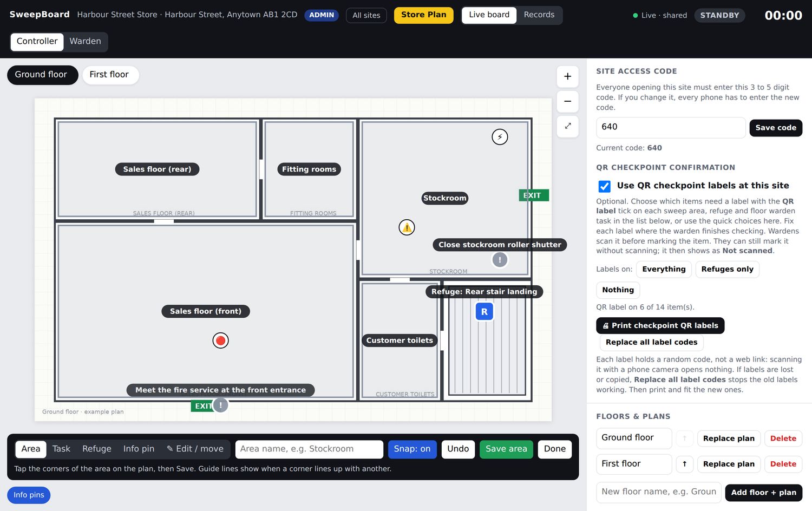Delete the First floor plan
Image resolution: width=812 pixels, height=511 pixels.
[x=783, y=464]
